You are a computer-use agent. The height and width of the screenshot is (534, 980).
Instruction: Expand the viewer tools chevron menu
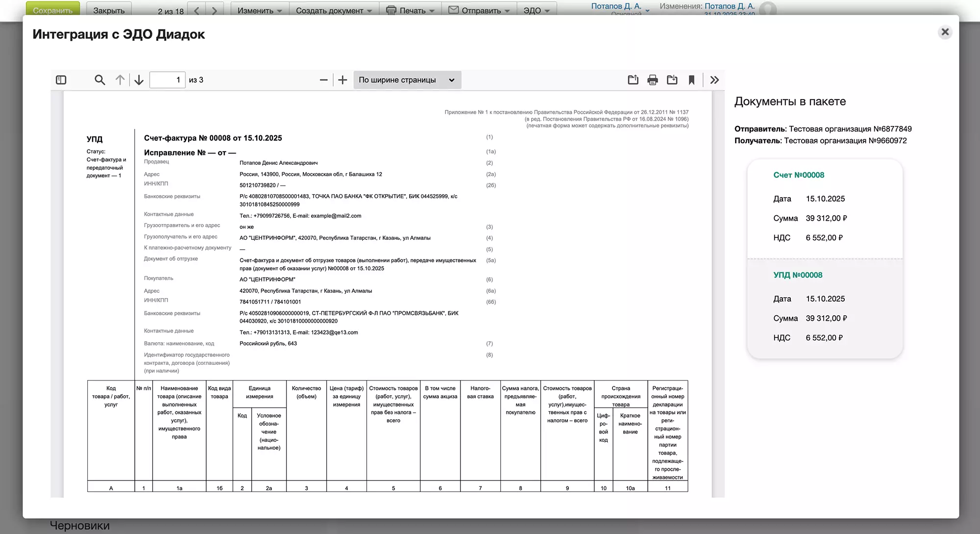coord(714,80)
